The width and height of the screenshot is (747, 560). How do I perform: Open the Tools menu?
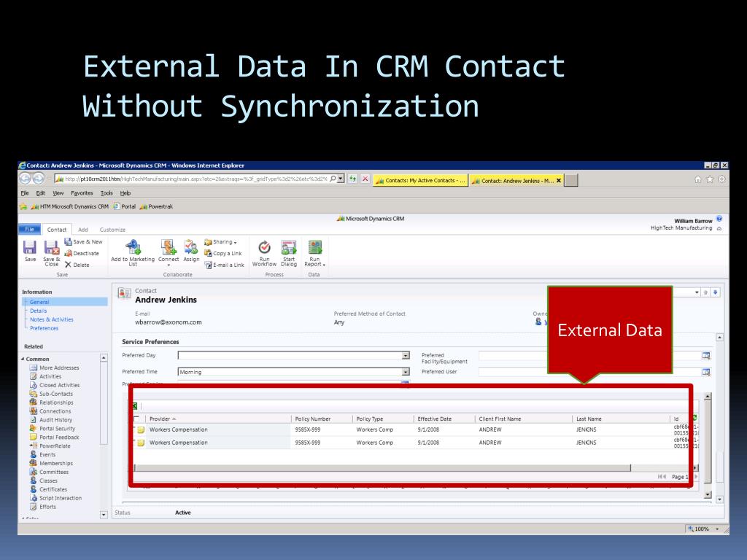(x=107, y=192)
